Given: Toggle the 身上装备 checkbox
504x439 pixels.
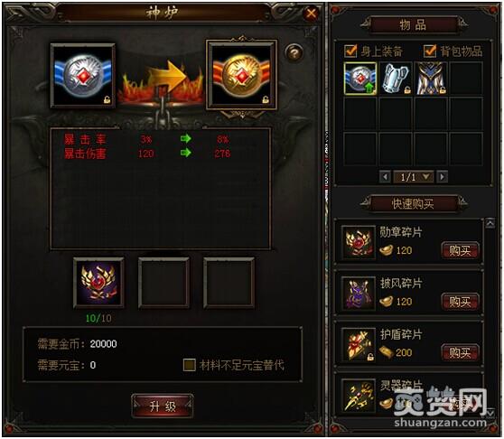Looking at the screenshot, I should point(350,51).
